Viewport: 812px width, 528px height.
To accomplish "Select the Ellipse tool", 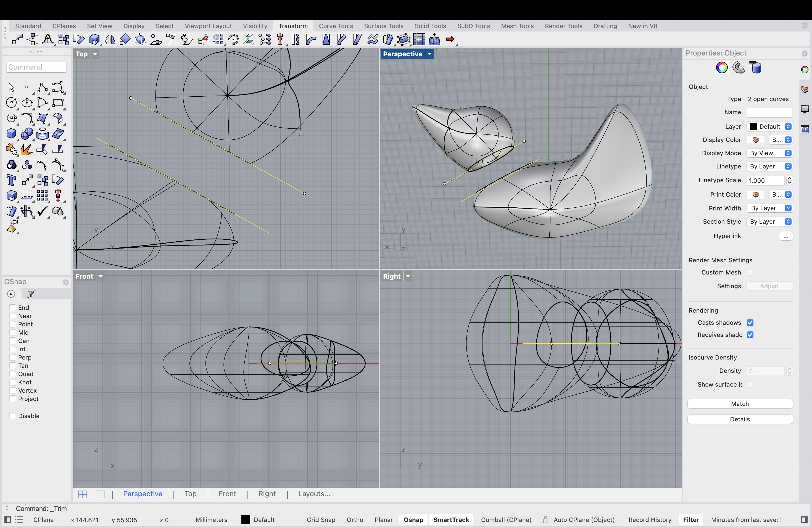I will 27,103.
